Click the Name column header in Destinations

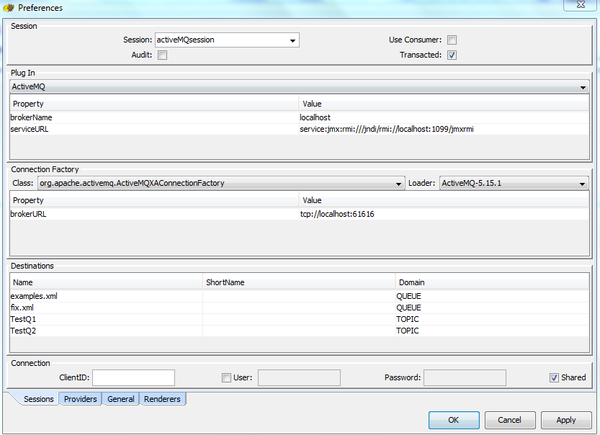click(x=106, y=282)
